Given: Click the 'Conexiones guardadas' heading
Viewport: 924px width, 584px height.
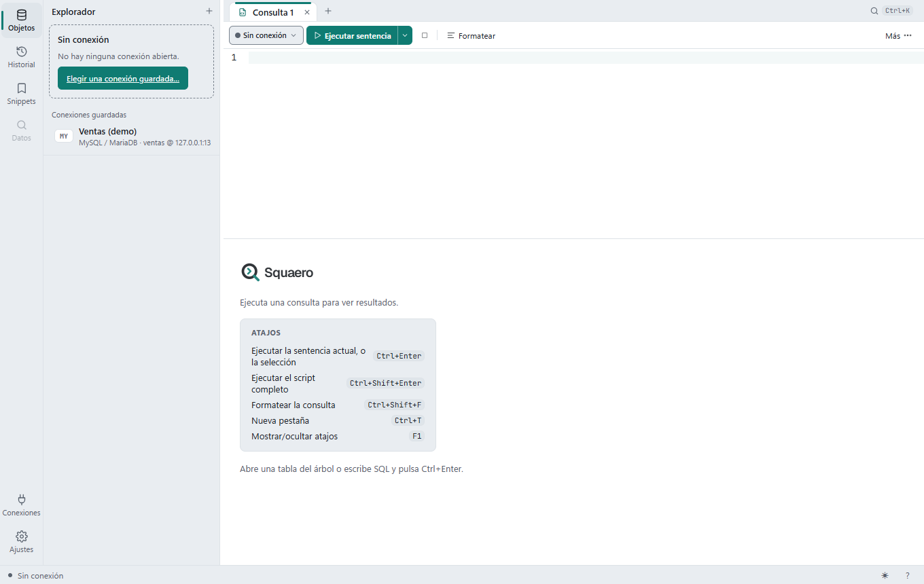Looking at the screenshot, I should coord(89,115).
